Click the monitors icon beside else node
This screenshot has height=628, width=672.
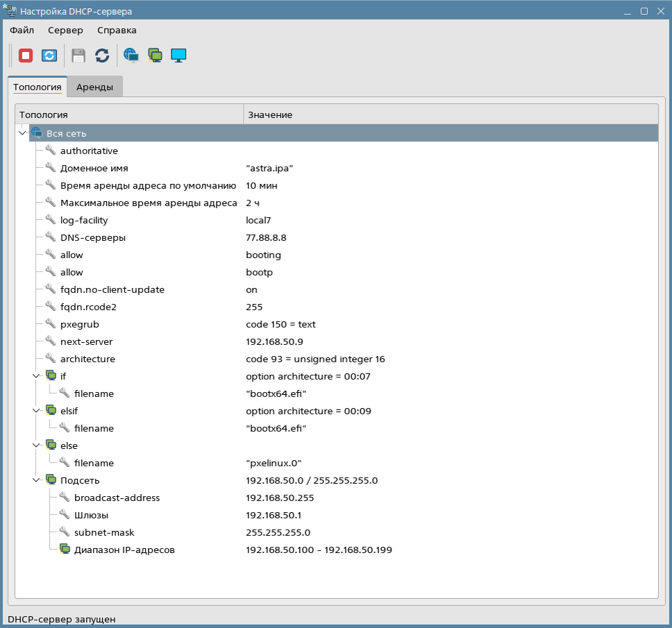[51, 445]
